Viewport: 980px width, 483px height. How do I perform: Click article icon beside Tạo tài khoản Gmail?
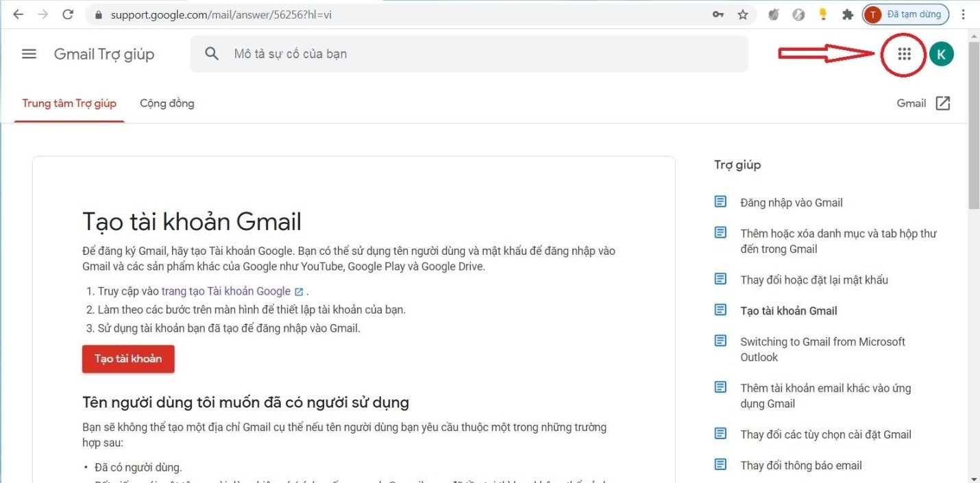pos(720,310)
